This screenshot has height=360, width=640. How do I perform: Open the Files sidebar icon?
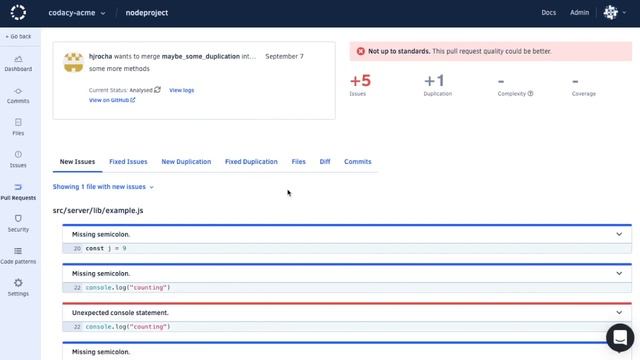point(18,122)
